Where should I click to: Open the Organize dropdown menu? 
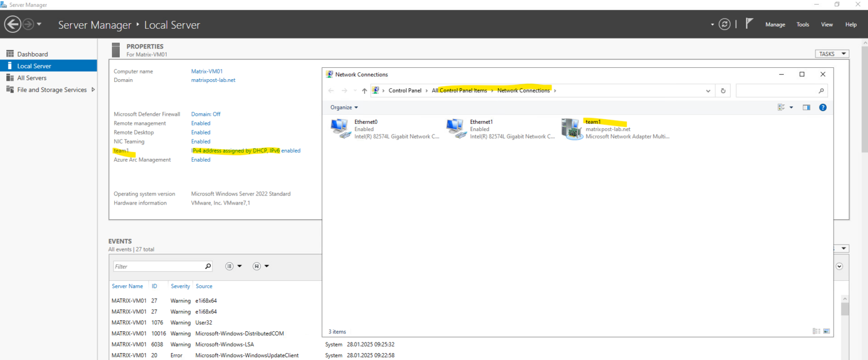coord(344,107)
